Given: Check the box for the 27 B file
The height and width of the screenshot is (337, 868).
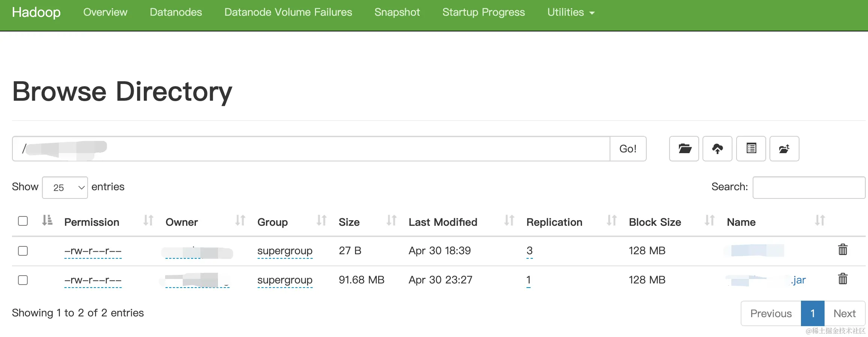Looking at the screenshot, I should tap(23, 251).
